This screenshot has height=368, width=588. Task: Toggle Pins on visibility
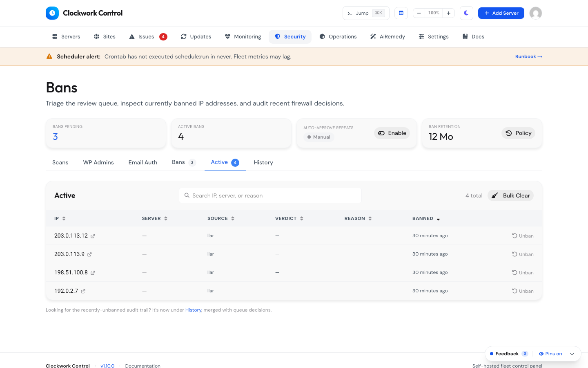point(550,354)
